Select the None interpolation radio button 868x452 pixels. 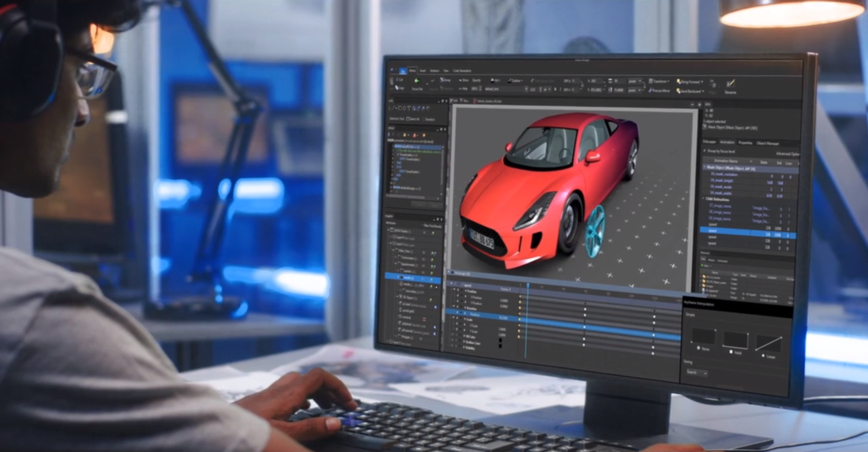[x=699, y=348]
